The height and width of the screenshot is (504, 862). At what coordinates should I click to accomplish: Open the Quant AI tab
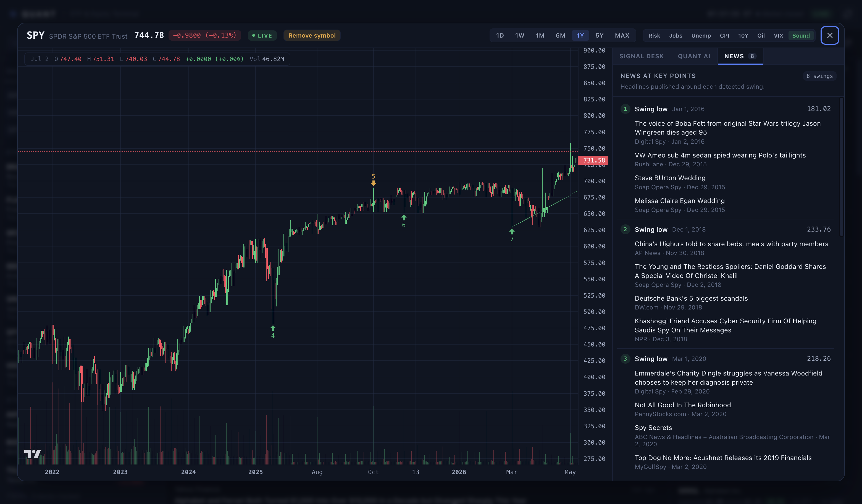[x=694, y=56]
